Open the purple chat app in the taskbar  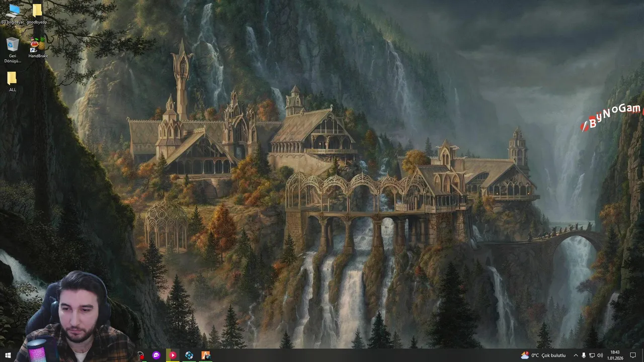tap(156, 355)
